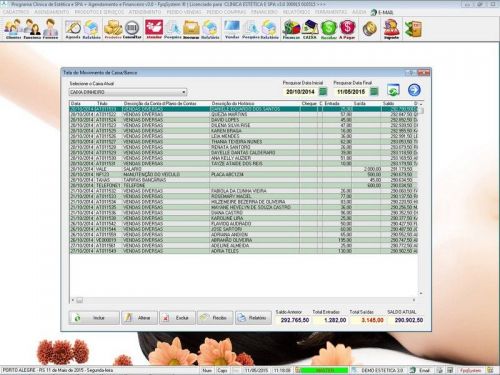
Task: Click the Saldo Anterior value 292.765,50
Action: pyautogui.click(x=295, y=320)
